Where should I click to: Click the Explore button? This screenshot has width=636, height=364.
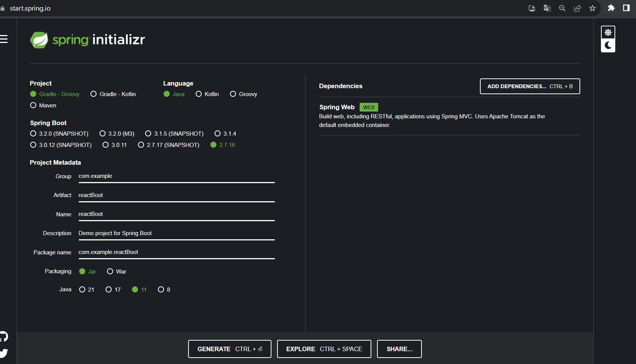click(x=324, y=349)
